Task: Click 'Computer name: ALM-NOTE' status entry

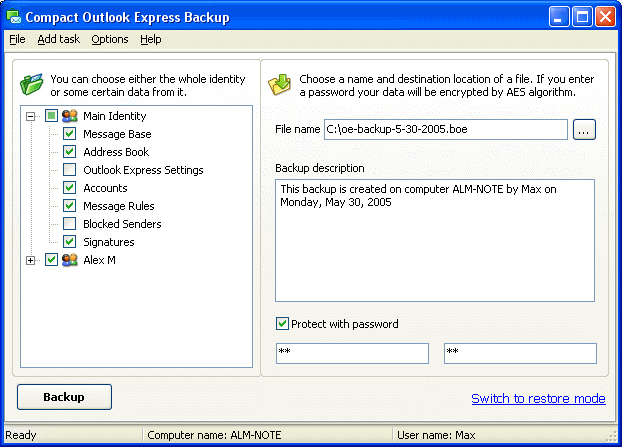Action: click(214, 435)
